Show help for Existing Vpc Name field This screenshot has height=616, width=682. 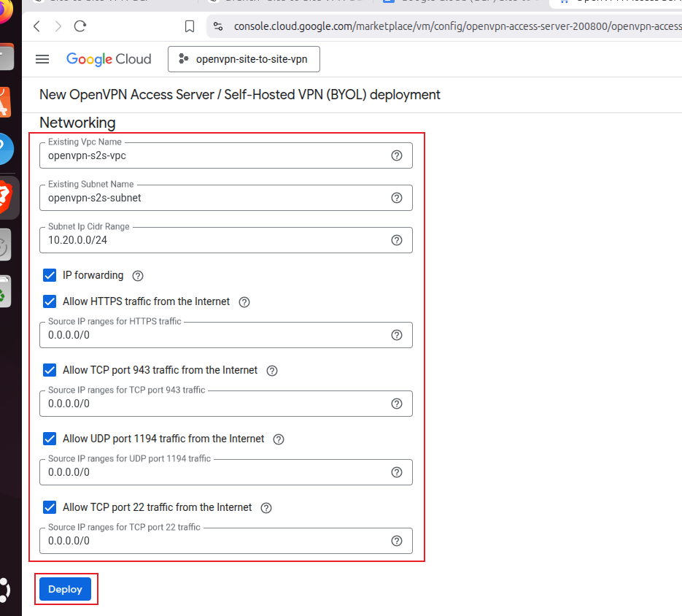click(397, 156)
